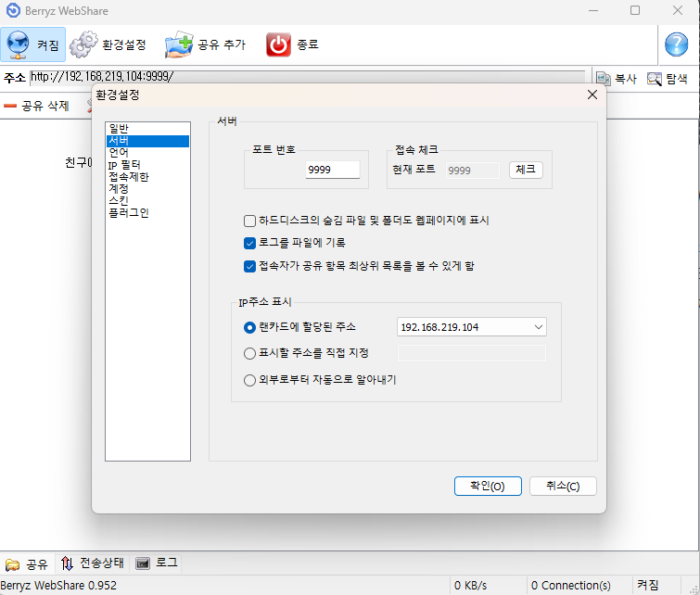Select 일반 in settings category list
Viewport: 700px width, 595px height.
pyautogui.click(x=147, y=129)
